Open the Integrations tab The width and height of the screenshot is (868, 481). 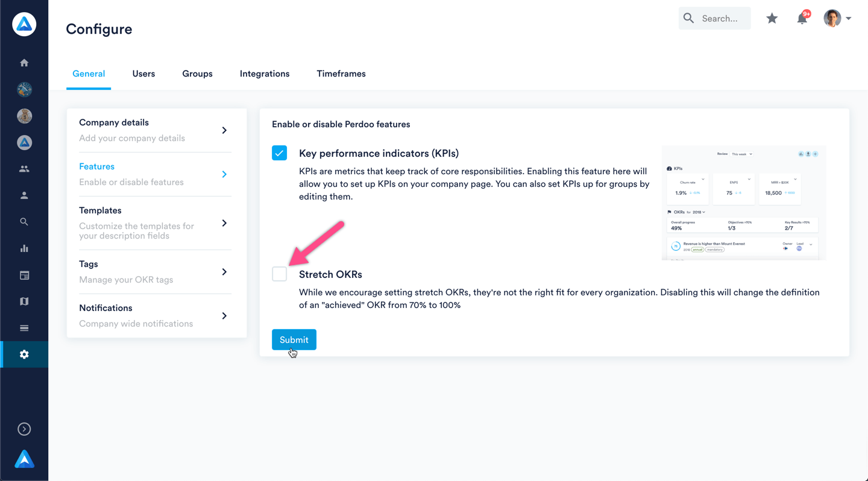pos(265,74)
